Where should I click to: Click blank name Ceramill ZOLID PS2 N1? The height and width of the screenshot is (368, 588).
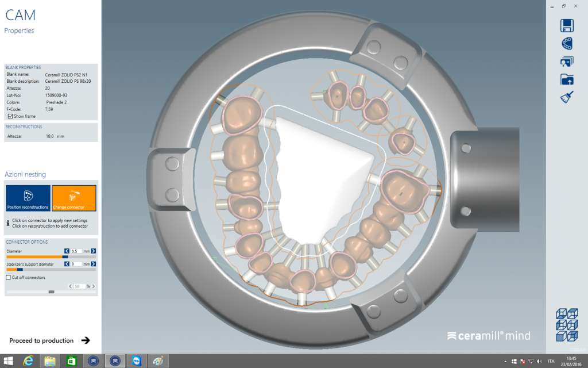click(x=66, y=75)
